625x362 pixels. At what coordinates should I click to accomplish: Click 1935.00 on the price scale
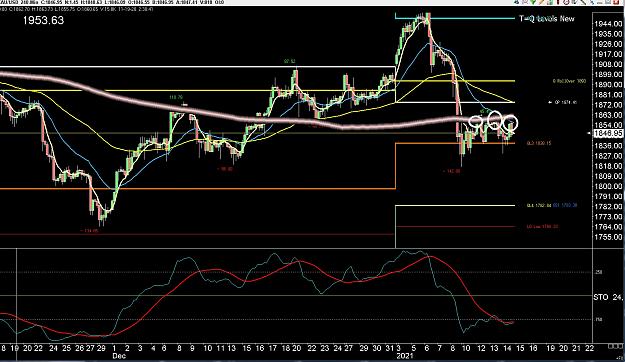click(608, 34)
